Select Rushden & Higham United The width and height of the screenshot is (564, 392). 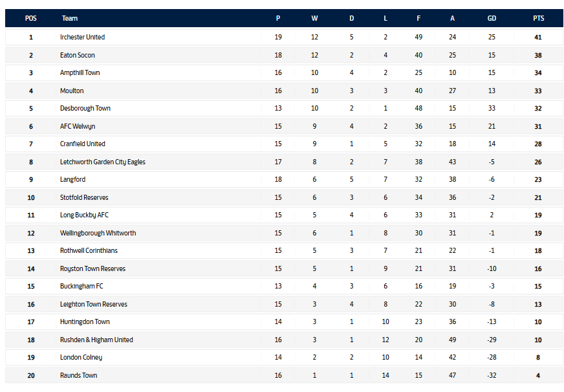coord(96,340)
